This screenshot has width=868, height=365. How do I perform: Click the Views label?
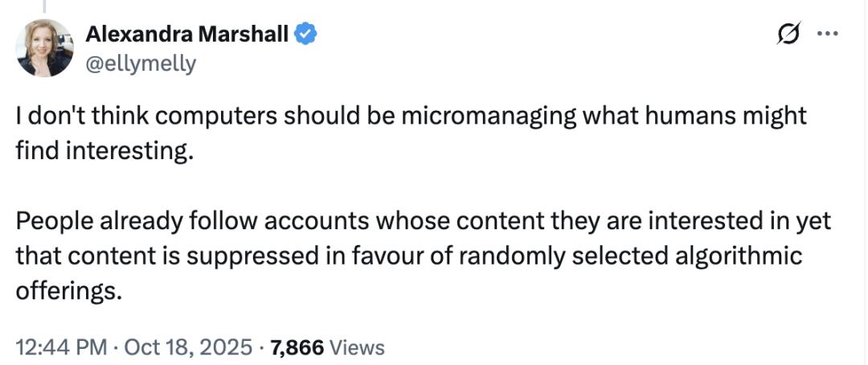click(358, 347)
